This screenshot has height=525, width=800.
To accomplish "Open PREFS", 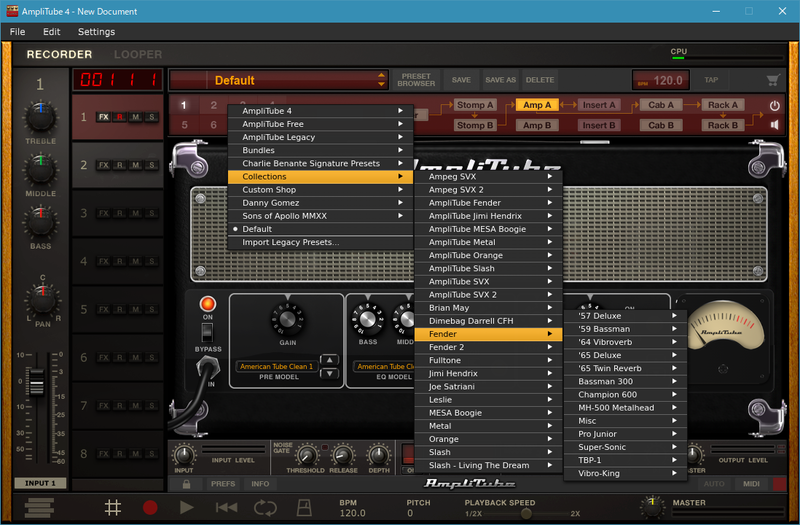I will click(x=223, y=484).
